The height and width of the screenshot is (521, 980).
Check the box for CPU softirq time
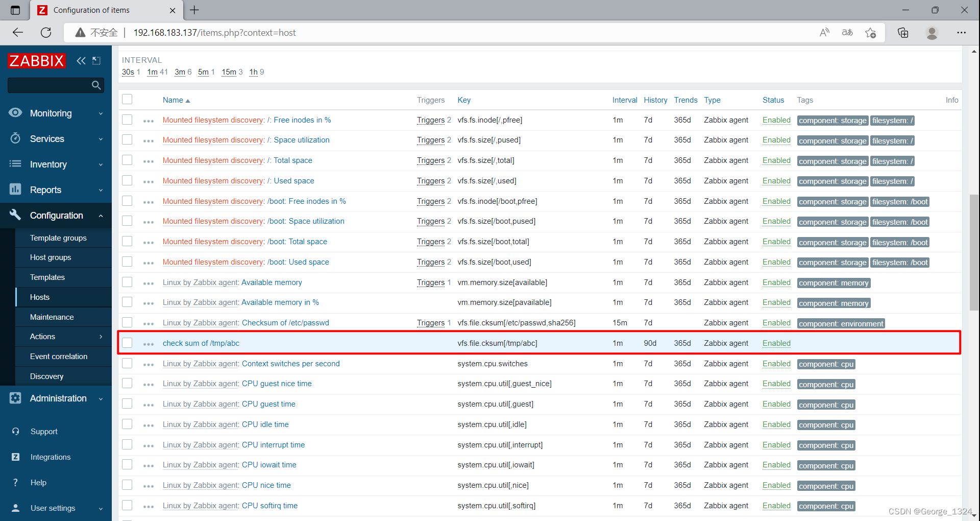coord(127,505)
